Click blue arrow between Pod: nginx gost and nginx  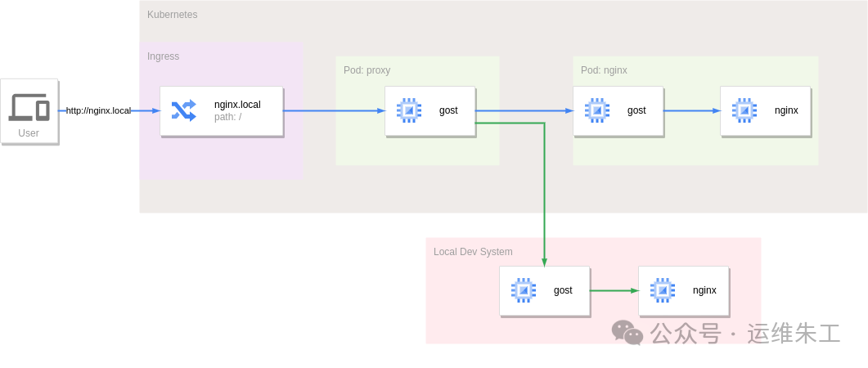[691, 110]
